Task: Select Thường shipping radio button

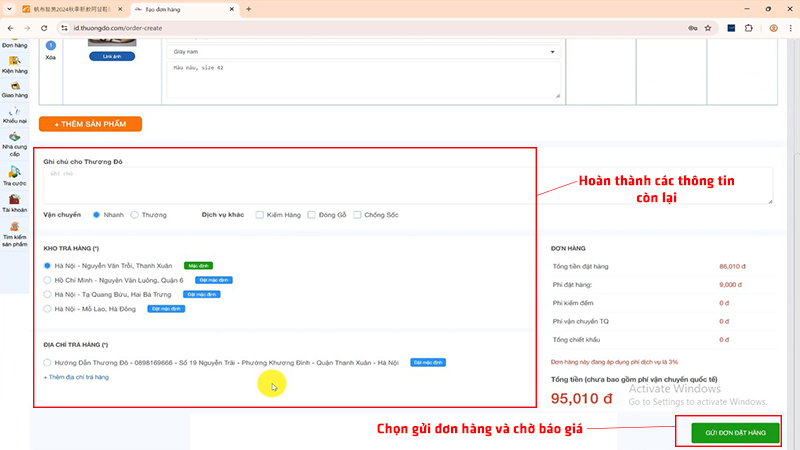Action: [135, 214]
